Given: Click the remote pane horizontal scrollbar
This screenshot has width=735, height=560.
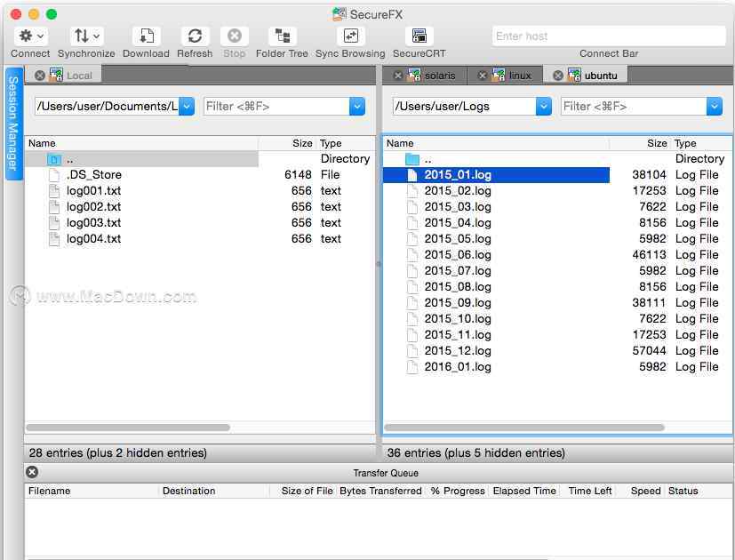Looking at the screenshot, I should 524,428.
